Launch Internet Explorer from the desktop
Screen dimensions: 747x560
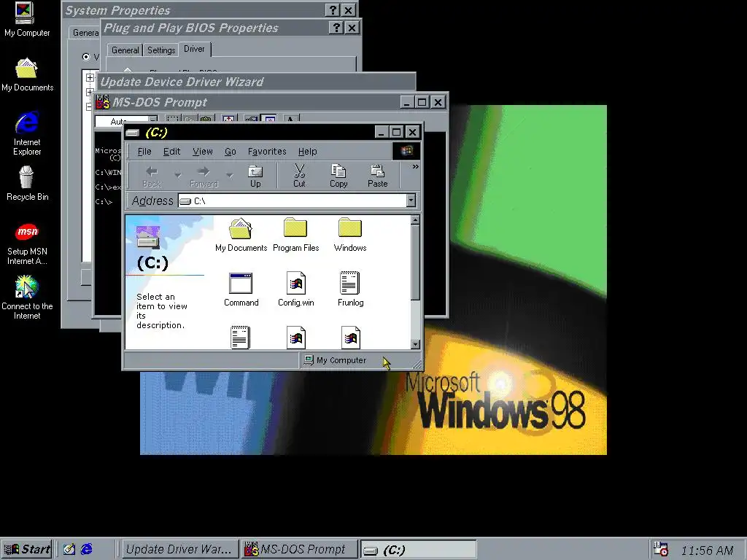[27, 133]
